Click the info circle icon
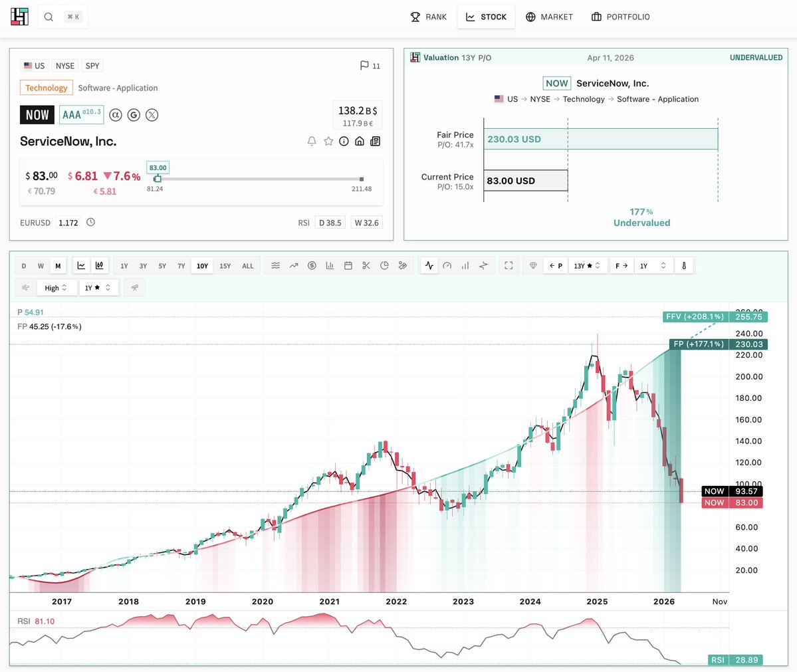 (344, 142)
